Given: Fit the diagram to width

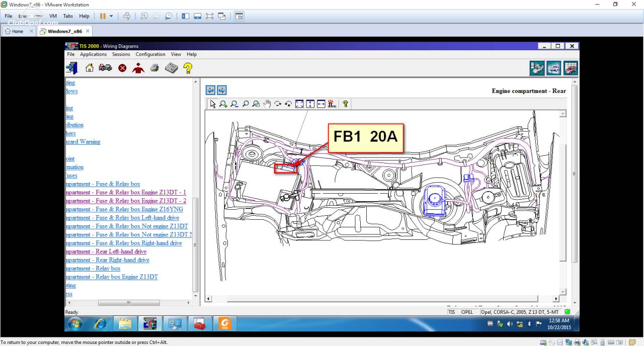Looking at the screenshot, I should click(x=321, y=104).
